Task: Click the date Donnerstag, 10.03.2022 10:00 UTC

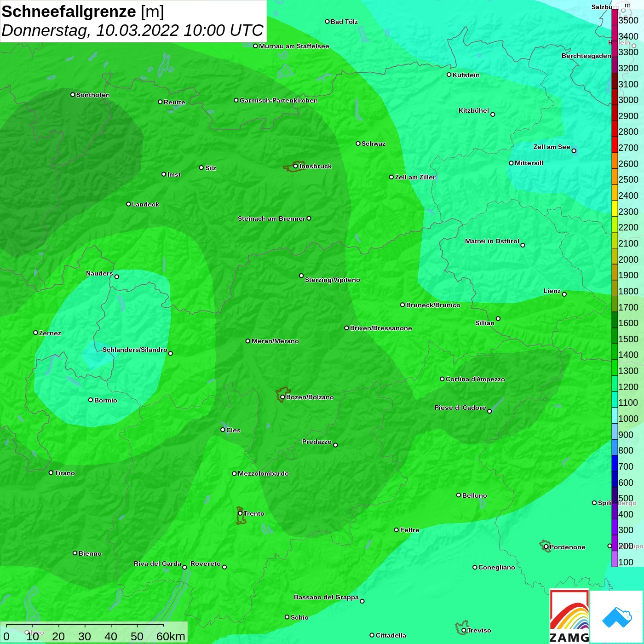Action: pos(132,30)
